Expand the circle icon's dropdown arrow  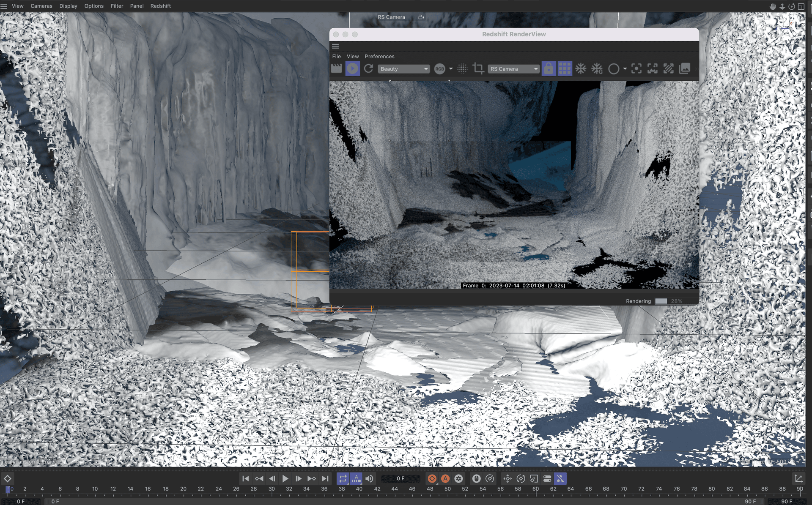625,69
